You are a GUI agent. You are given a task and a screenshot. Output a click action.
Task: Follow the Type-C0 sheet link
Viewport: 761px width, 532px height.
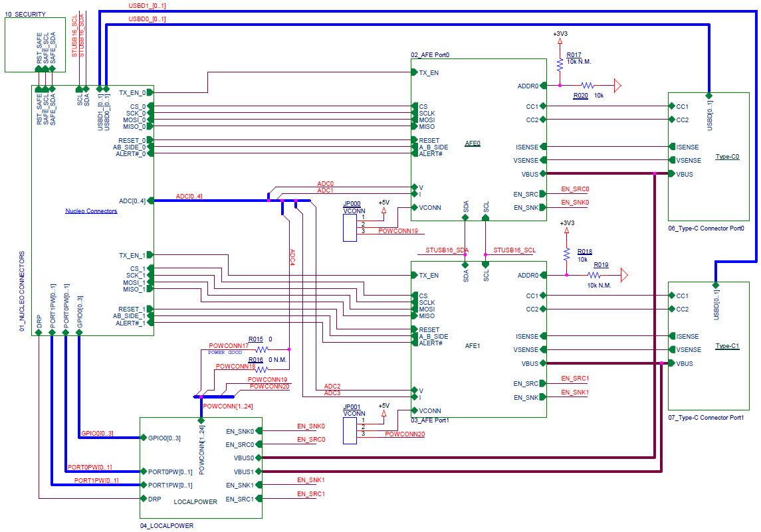(x=727, y=157)
